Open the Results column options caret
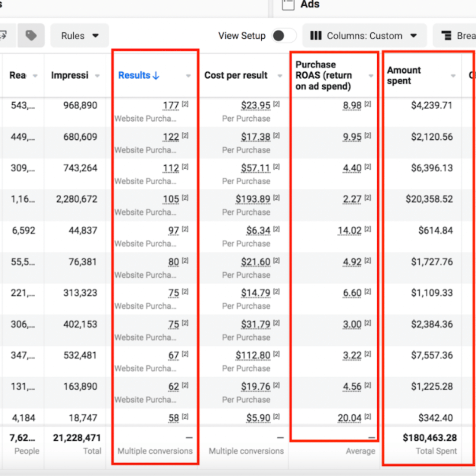The width and height of the screenshot is (476, 476). point(189,76)
